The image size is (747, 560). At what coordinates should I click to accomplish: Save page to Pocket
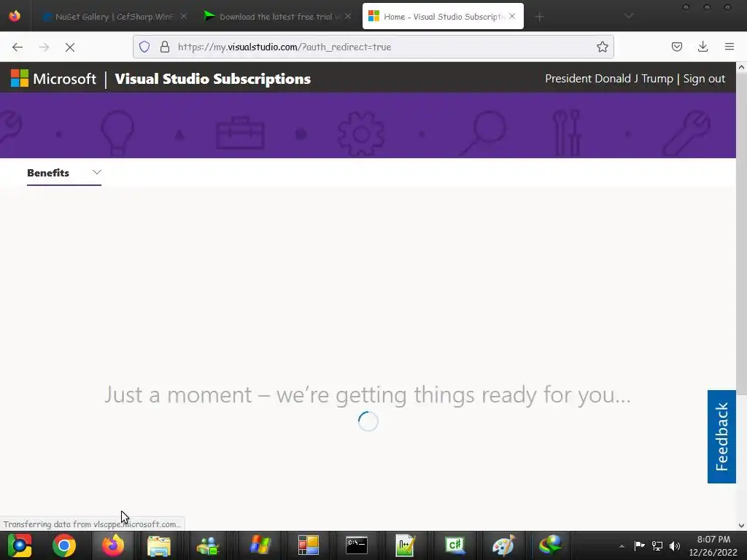pos(677,47)
